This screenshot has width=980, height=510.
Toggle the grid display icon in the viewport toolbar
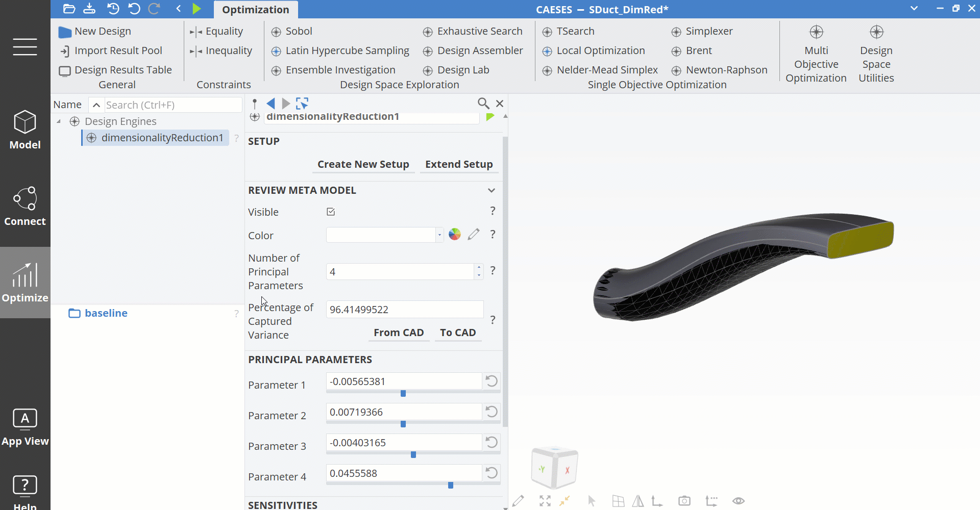coord(618,501)
